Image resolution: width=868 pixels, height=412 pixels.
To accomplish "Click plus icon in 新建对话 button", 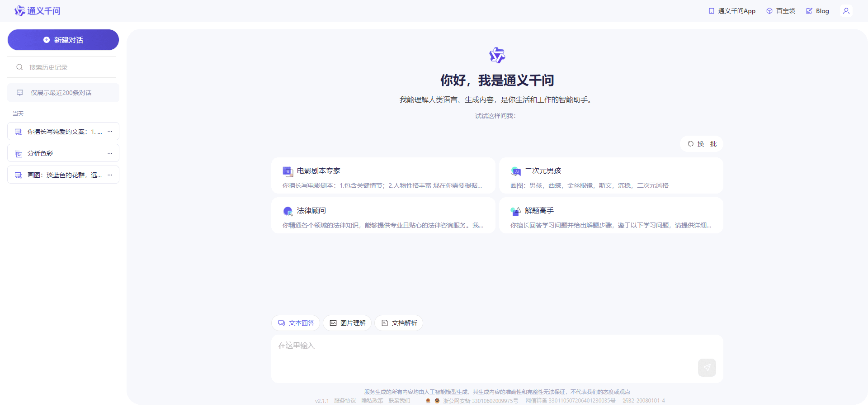I will (47, 40).
